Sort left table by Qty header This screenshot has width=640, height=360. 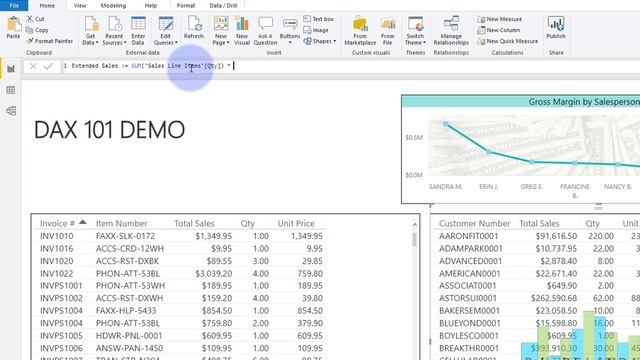(247, 223)
